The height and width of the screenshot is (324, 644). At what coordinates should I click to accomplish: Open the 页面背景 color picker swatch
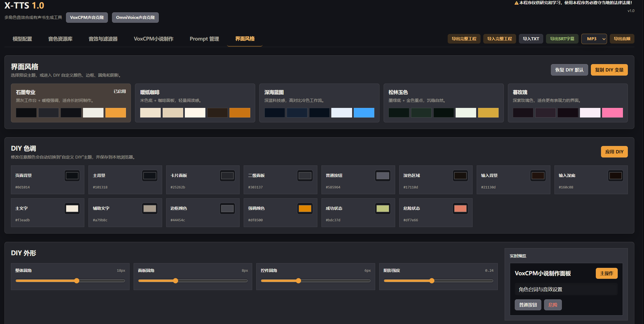[72, 176]
